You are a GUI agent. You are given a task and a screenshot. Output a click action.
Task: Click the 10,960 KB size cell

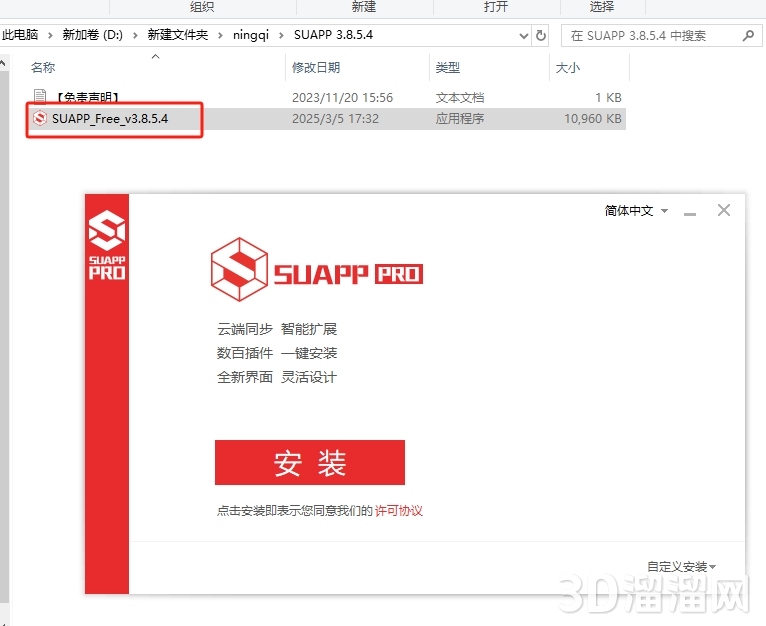click(x=593, y=119)
